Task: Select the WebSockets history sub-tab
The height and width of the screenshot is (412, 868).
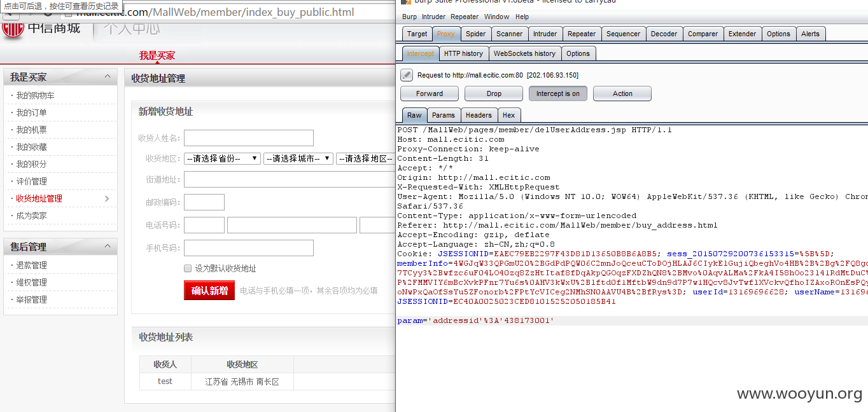Action: pyautogui.click(x=524, y=53)
